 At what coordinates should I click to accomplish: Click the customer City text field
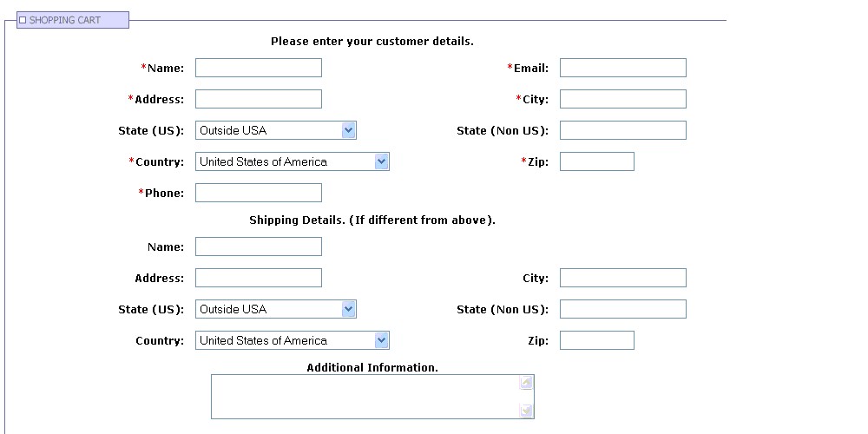pos(622,99)
